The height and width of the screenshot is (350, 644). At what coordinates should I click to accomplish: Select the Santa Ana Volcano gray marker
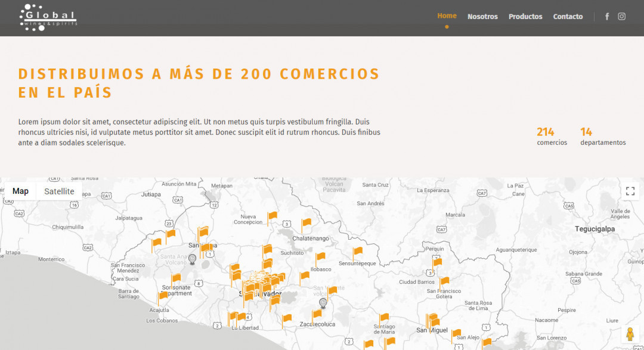pyautogui.click(x=192, y=259)
